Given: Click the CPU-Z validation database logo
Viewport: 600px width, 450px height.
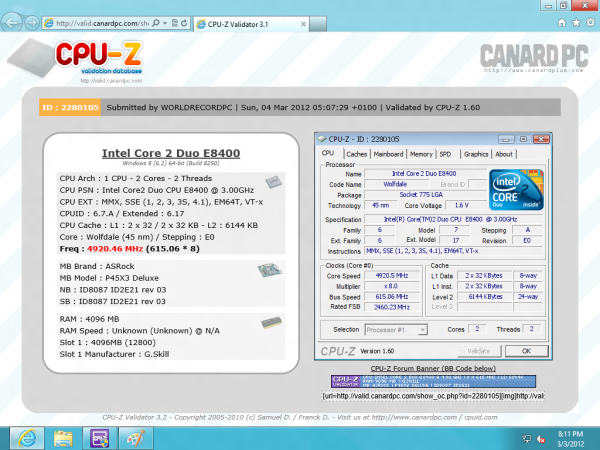Looking at the screenshot, I should pyautogui.click(x=76, y=60).
